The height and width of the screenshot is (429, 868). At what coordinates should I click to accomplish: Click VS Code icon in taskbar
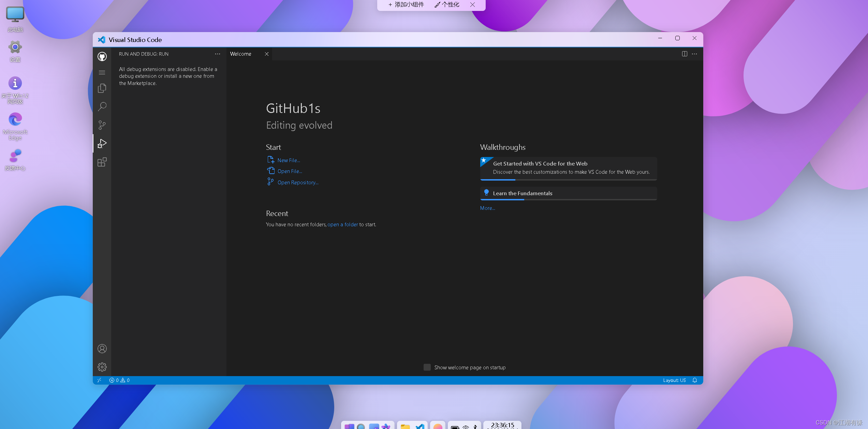point(420,426)
